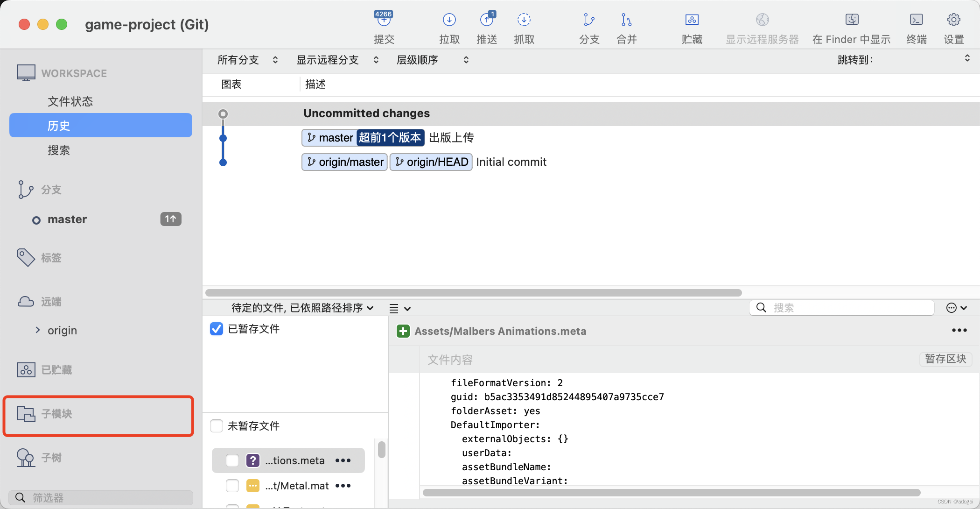Open the list view mode dropdown
980x509 pixels.
pos(400,308)
